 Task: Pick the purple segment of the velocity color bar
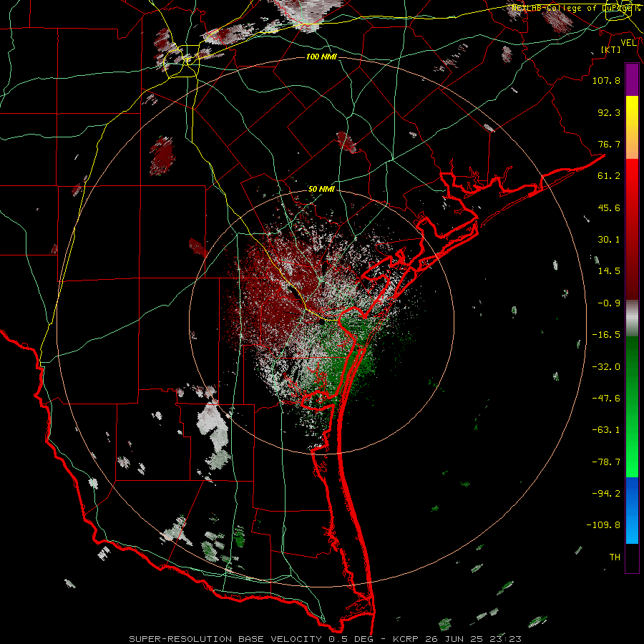pos(632,80)
